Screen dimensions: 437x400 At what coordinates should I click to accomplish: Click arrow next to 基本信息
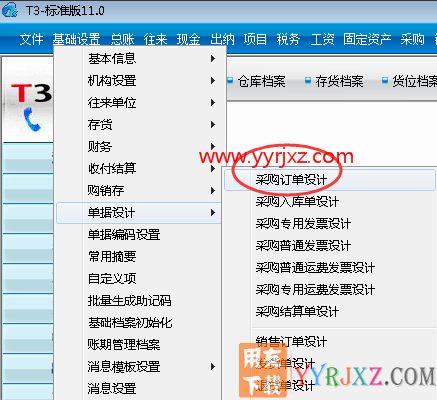click(213, 59)
